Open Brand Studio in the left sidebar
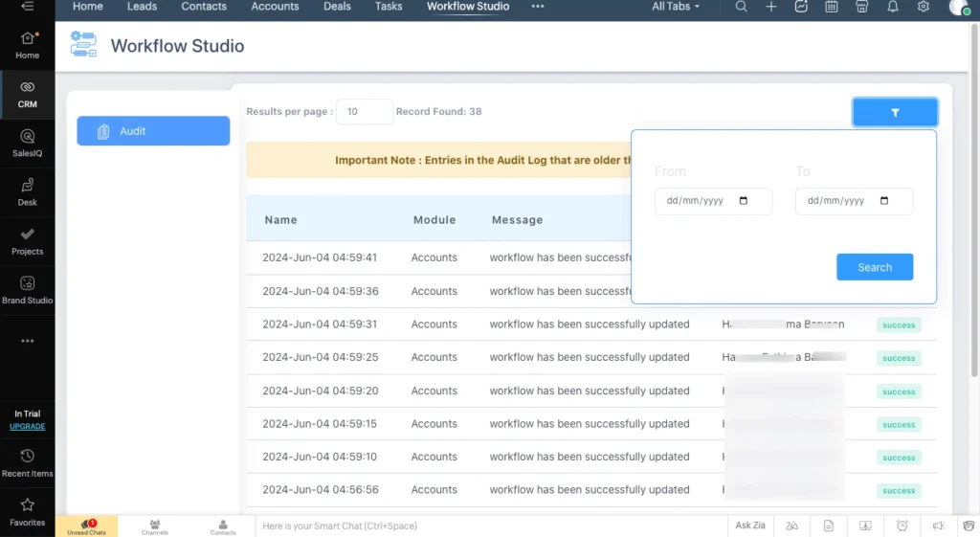This screenshot has width=980, height=537. 27,289
